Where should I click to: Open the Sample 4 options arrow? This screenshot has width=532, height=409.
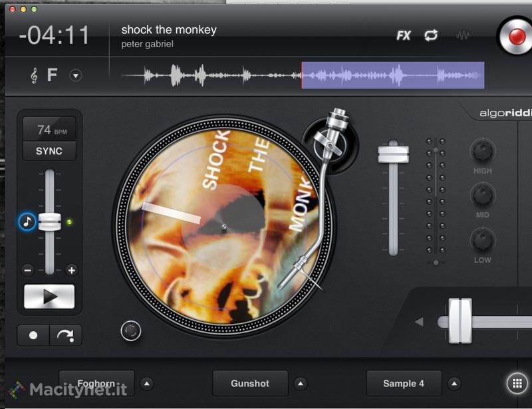[454, 384]
